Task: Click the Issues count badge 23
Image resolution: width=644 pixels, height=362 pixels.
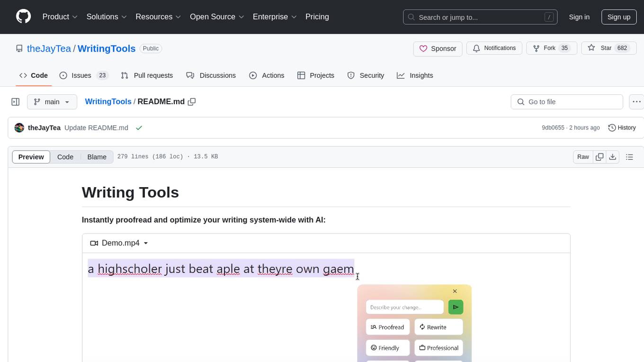Action: [102, 75]
